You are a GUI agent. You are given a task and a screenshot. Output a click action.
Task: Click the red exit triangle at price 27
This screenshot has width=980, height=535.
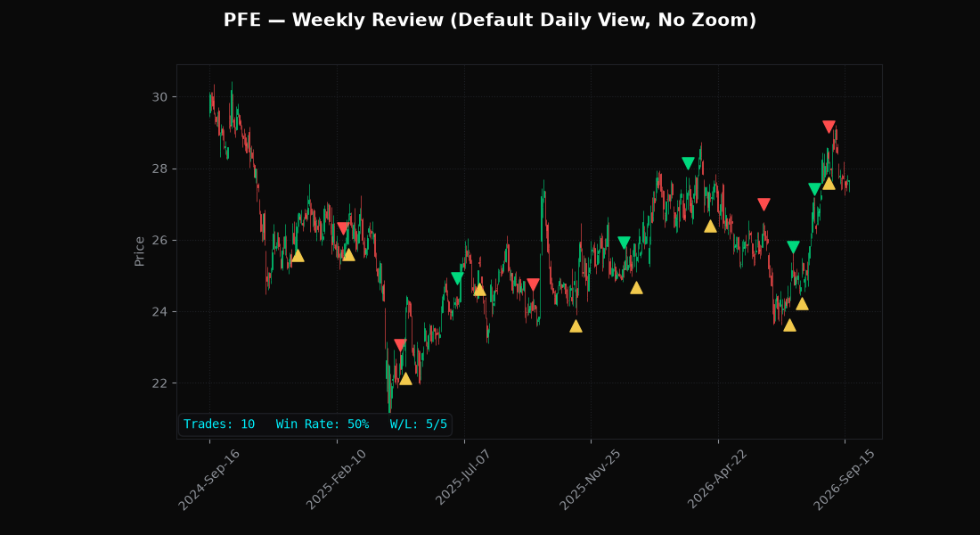[764, 204]
